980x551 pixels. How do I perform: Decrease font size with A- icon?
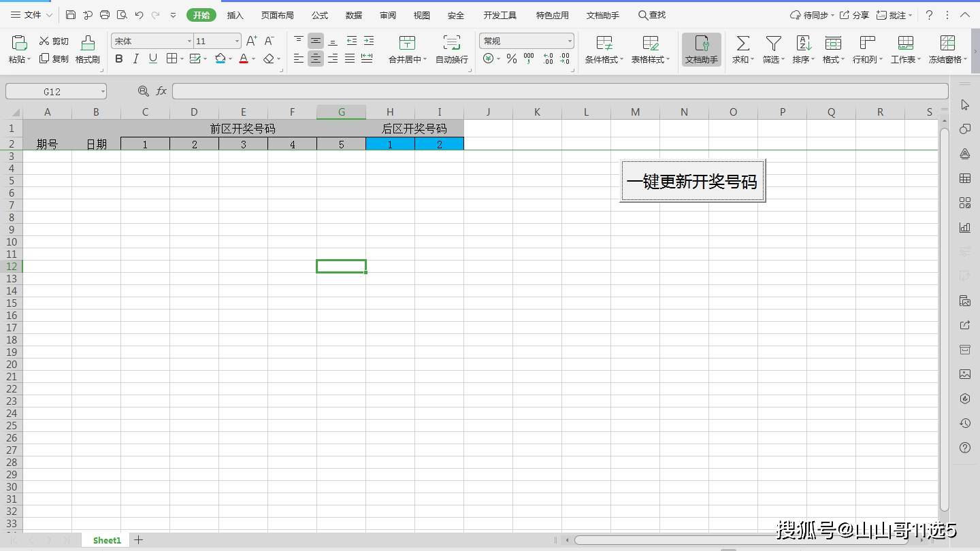point(269,41)
